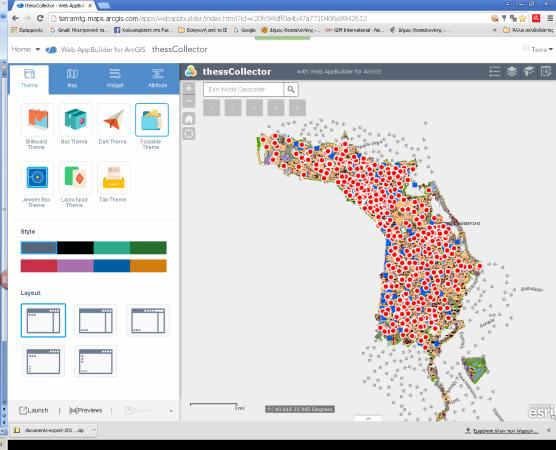Click the Launch button
This screenshot has width=556, height=450.
coord(34,410)
